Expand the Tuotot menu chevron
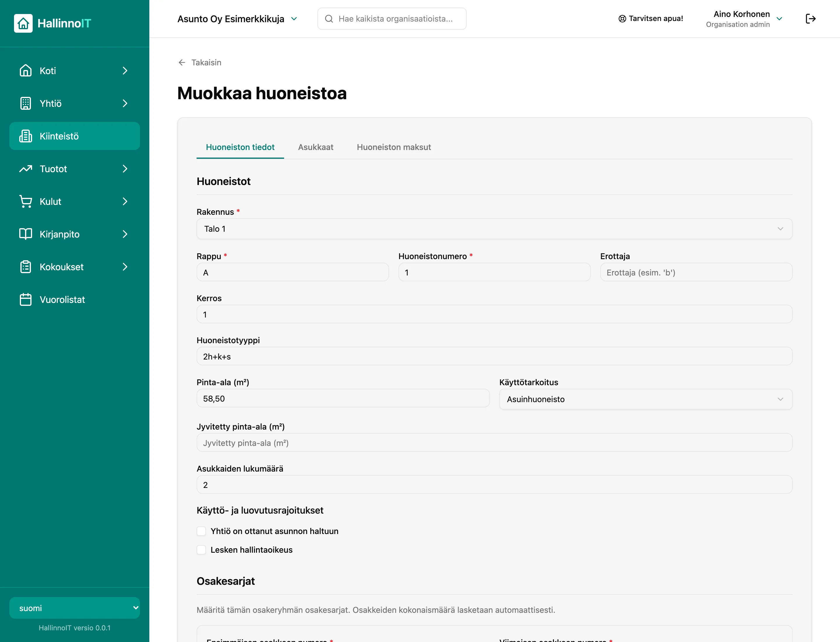Screen dimensions: 840x642 pyautogui.click(x=125, y=169)
